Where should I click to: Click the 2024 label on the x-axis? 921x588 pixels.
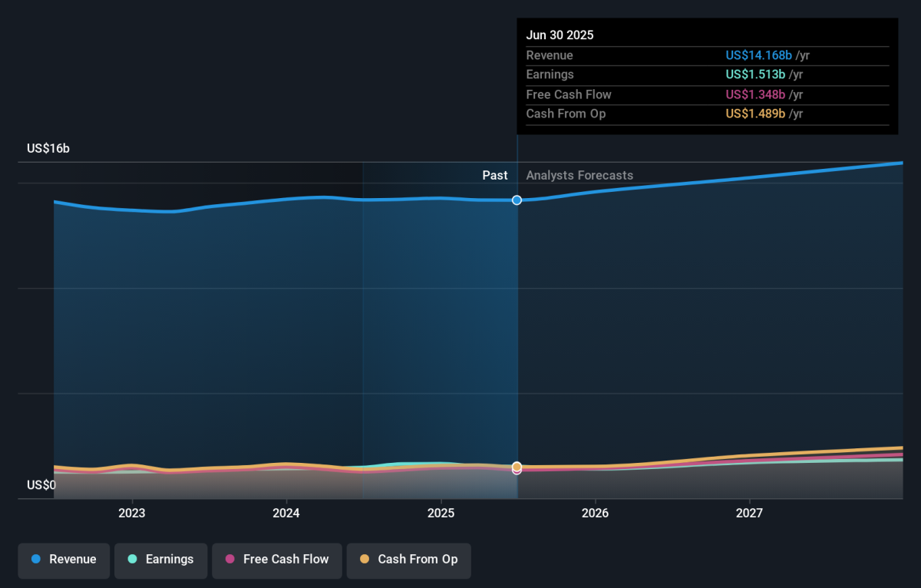[x=286, y=513]
